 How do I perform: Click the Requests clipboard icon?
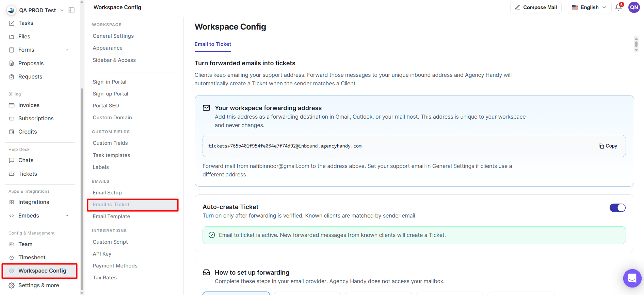[x=12, y=77]
